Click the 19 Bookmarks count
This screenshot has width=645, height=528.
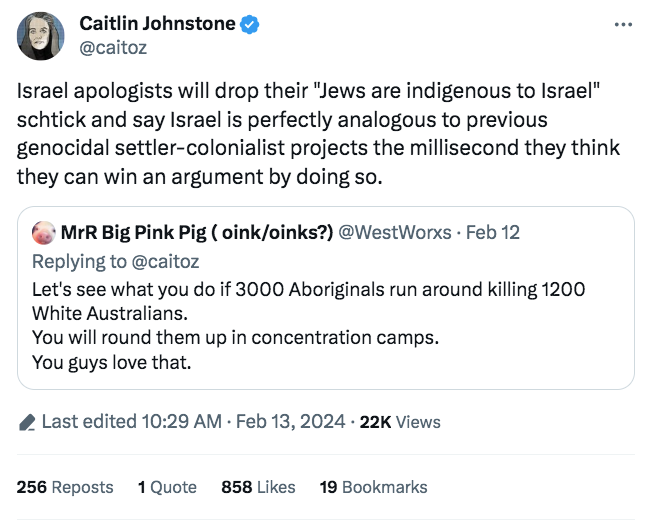373,487
